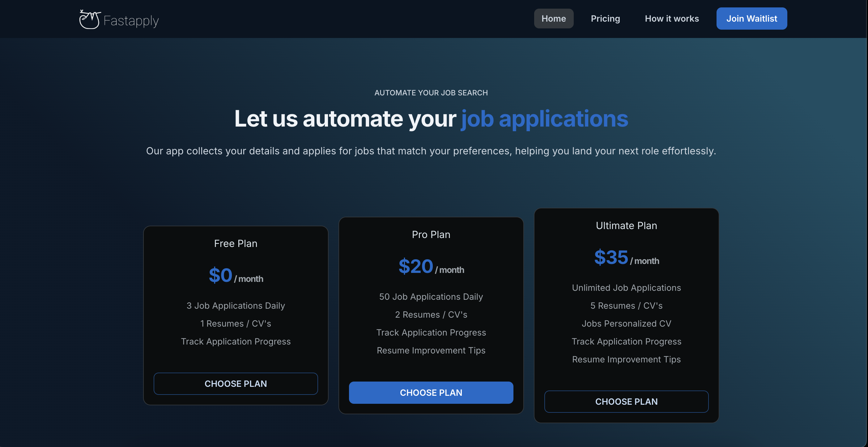This screenshot has height=447, width=868.
Task: Open the Home nav item
Action: click(x=553, y=19)
